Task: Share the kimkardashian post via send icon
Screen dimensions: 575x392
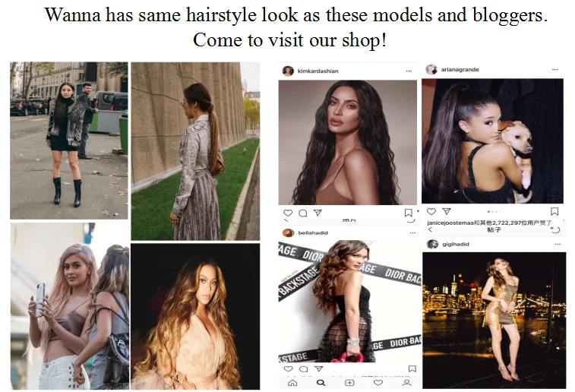Action: (318, 213)
